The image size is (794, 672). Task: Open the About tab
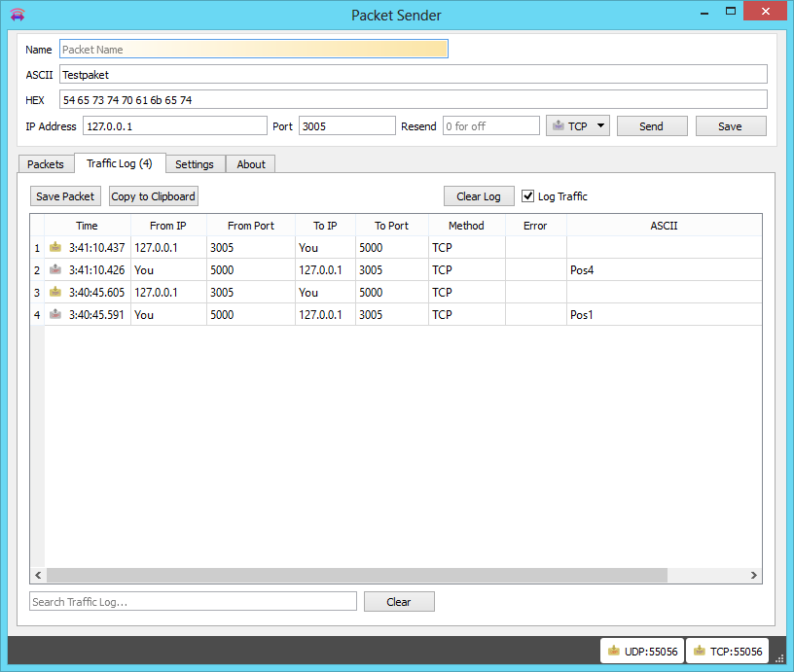click(x=251, y=164)
